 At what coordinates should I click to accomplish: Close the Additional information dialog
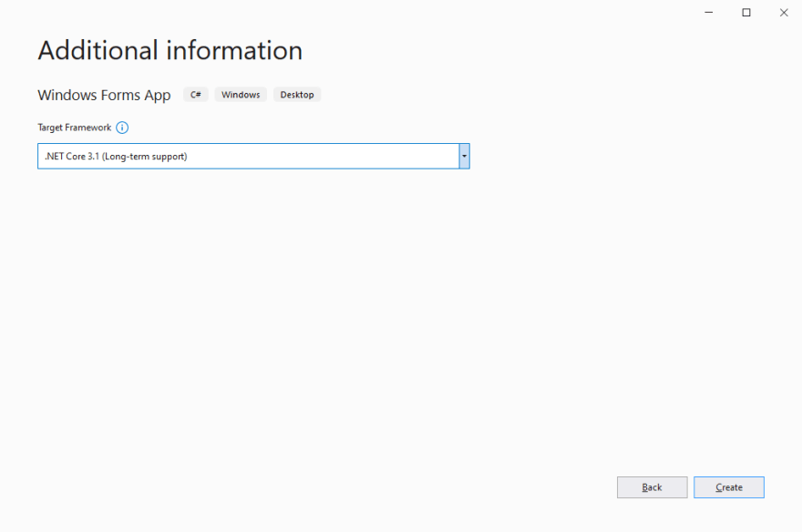point(784,12)
